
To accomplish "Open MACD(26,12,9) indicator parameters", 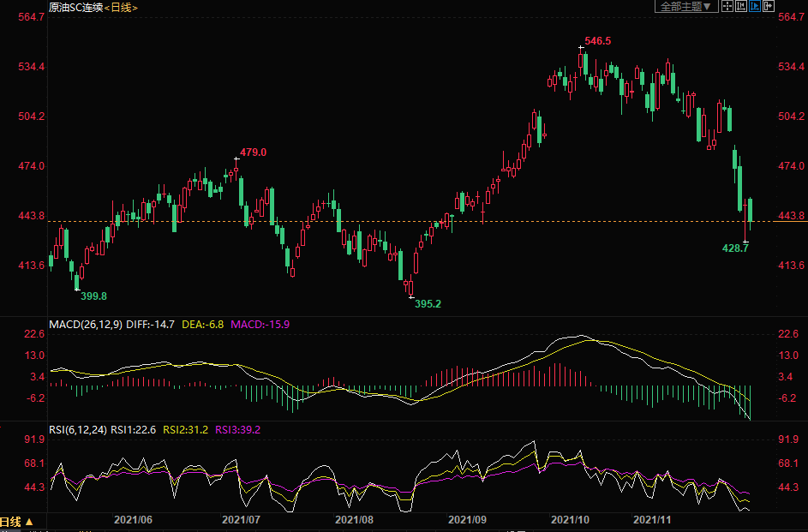I will click(x=86, y=325).
